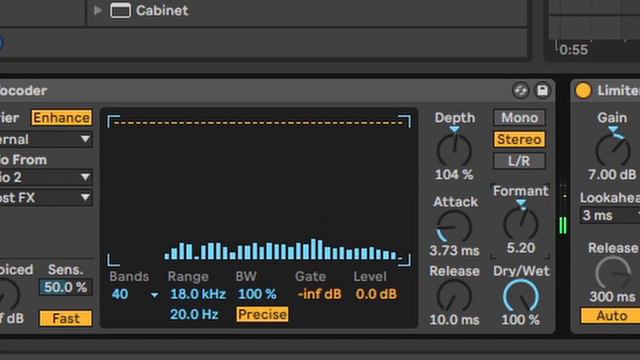Click the 5.20 Formant value
This screenshot has height=360, width=640.
(x=521, y=248)
